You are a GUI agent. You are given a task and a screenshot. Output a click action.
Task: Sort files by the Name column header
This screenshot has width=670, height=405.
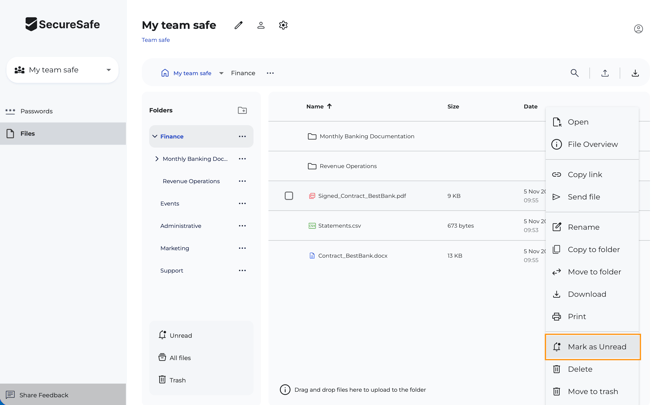(315, 106)
